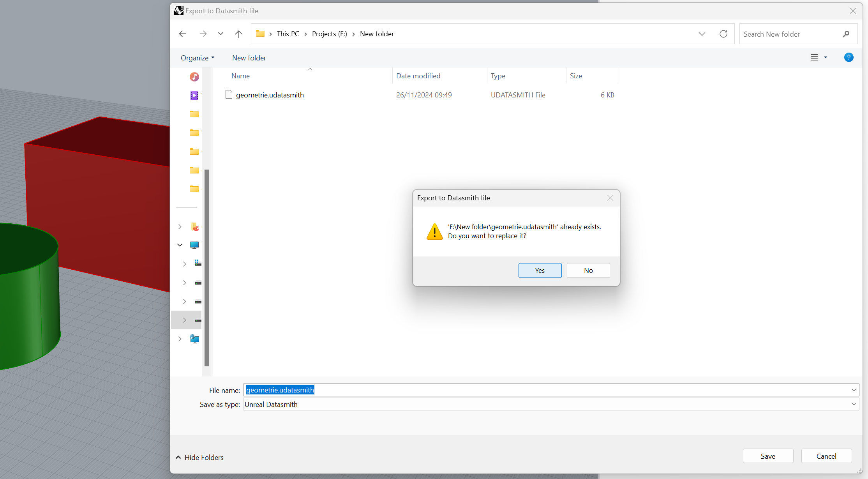Select the geometrie.udatasmith file in list
The height and width of the screenshot is (479, 868).
(270, 95)
